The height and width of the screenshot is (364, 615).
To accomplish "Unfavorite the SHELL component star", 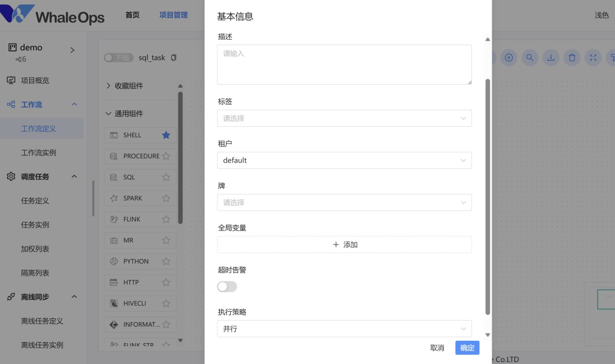I will (x=166, y=135).
